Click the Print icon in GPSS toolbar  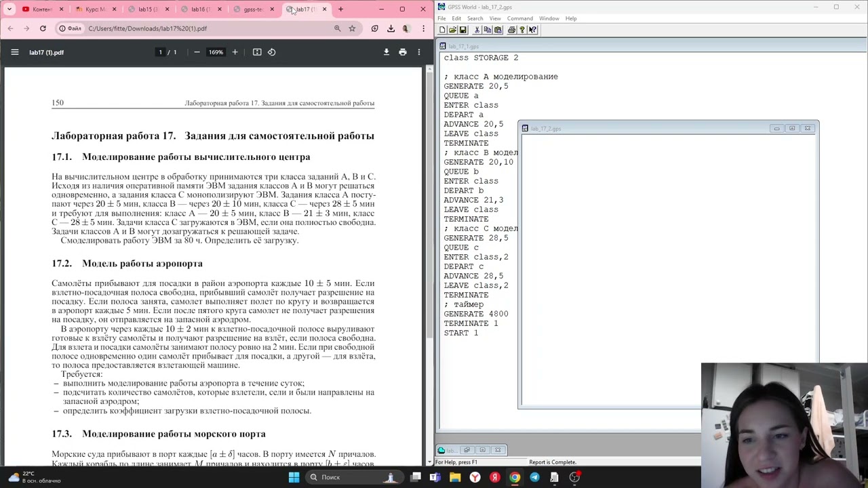pyautogui.click(x=511, y=30)
